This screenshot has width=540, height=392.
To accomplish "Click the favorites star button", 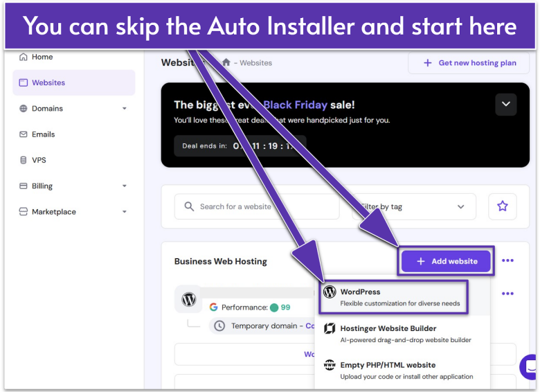I will [503, 206].
